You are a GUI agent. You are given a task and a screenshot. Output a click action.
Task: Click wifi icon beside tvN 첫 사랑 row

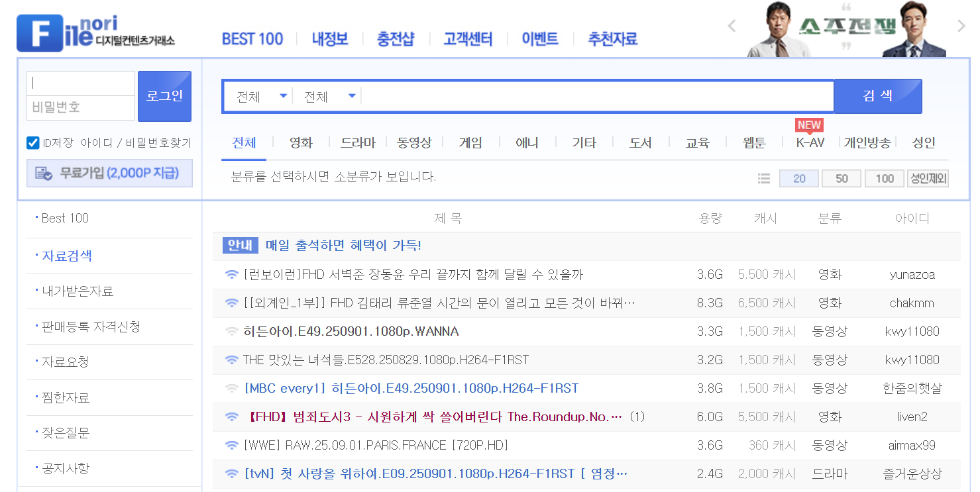coord(231,473)
